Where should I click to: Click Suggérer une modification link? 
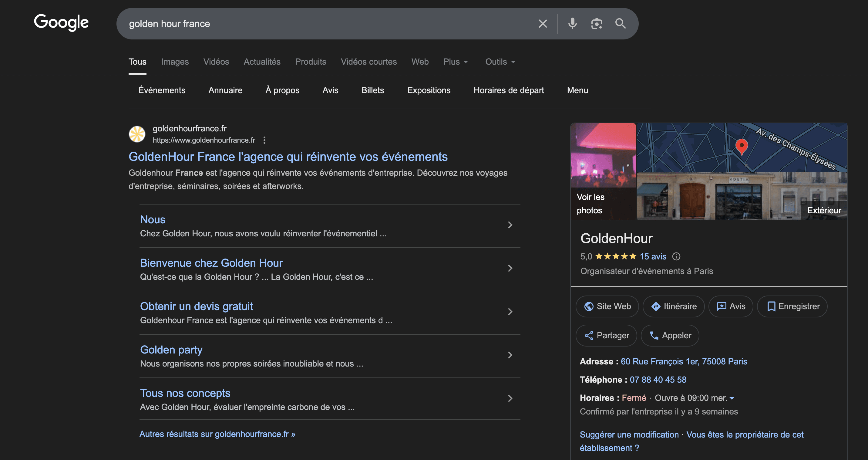tap(629, 435)
